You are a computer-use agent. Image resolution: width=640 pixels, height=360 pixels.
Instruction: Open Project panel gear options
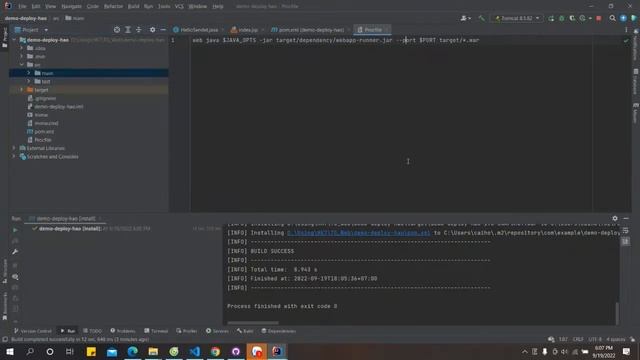[152, 30]
